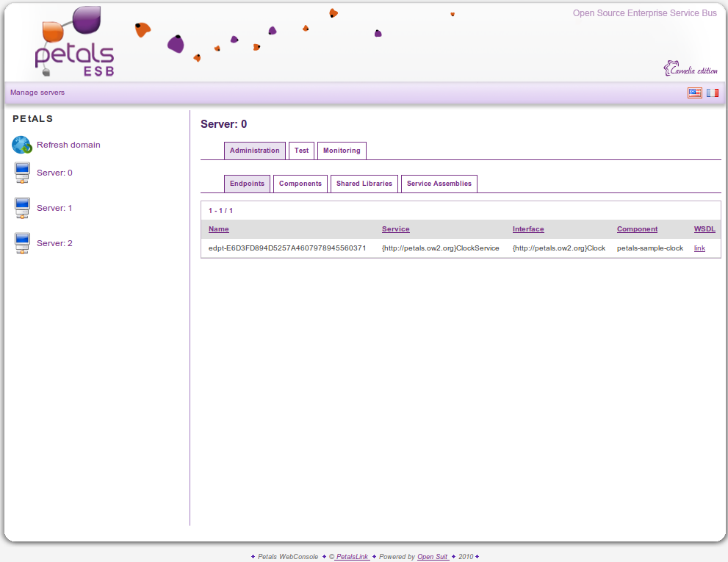The width and height of the screenshot is (728, 562).
Task: Sort endpoints by Service column header
Action: coord(395,229)
